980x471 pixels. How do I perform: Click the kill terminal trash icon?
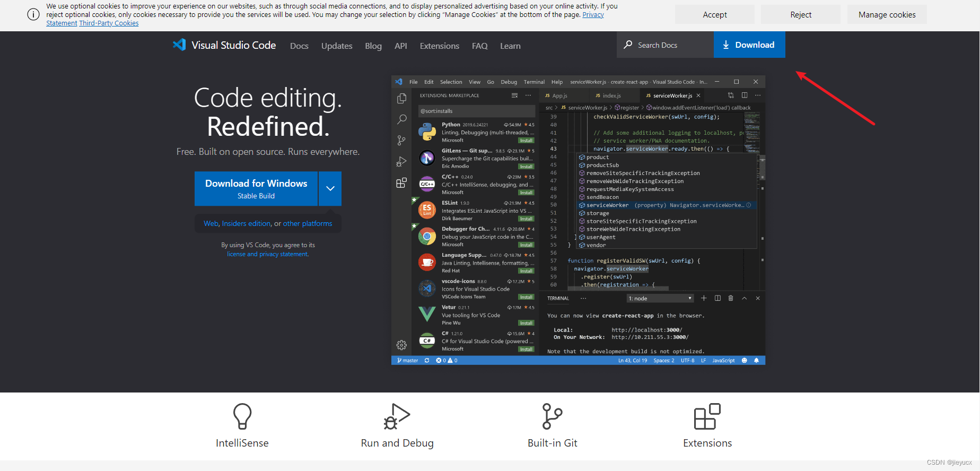point(731,298)
